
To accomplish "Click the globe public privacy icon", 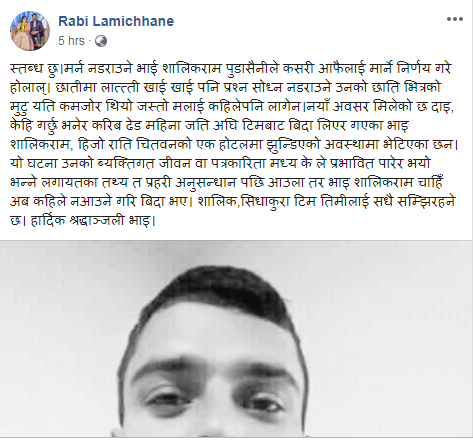I will (101, 41).
